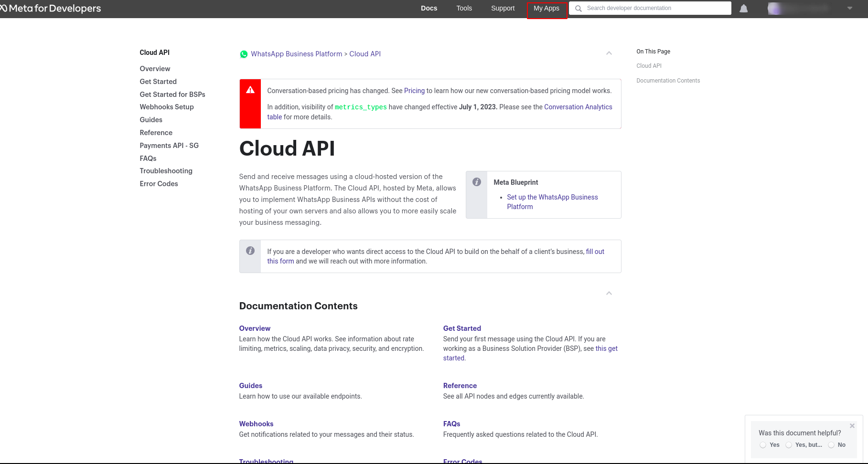868x464 pixels.
Task: Open the account dropdown arrow
Action: click(x=849, y=8)
